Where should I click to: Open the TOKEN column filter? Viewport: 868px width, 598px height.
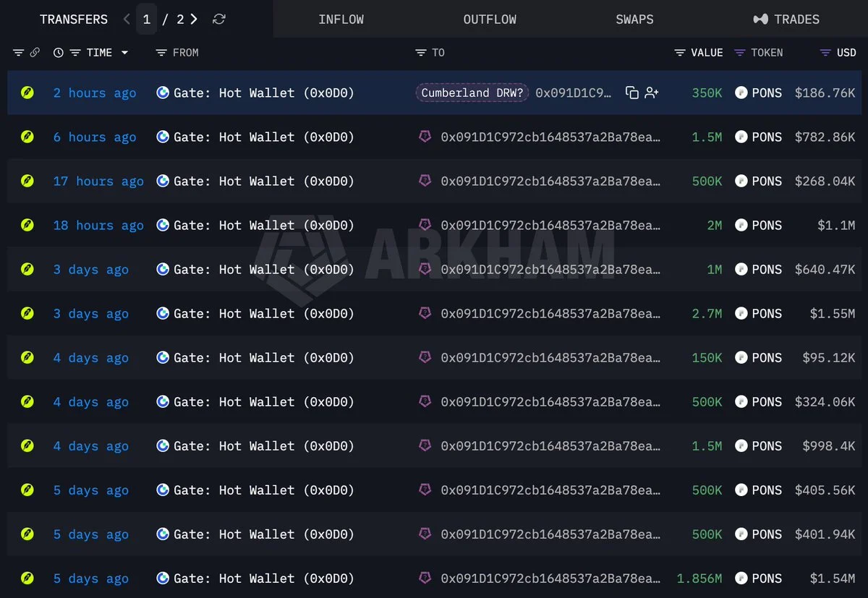(739, 53)
